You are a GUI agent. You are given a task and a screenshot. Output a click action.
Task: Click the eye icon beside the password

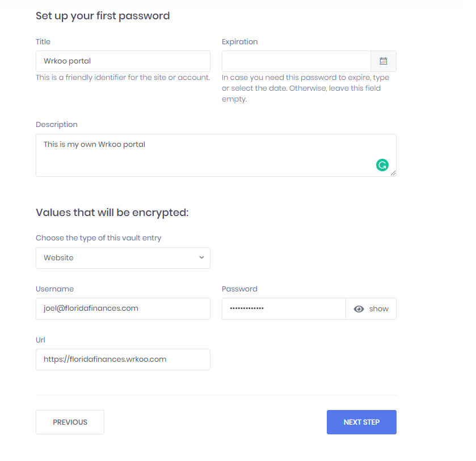(359, 309)
